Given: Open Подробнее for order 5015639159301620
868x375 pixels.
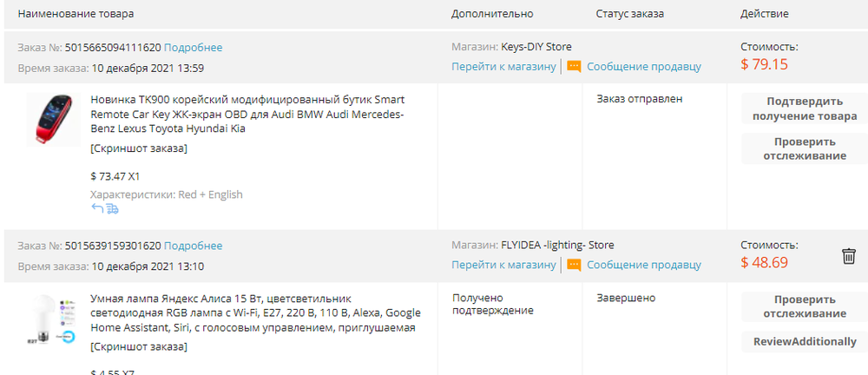Looking at the screenshot, I should (x=193, y=246).
